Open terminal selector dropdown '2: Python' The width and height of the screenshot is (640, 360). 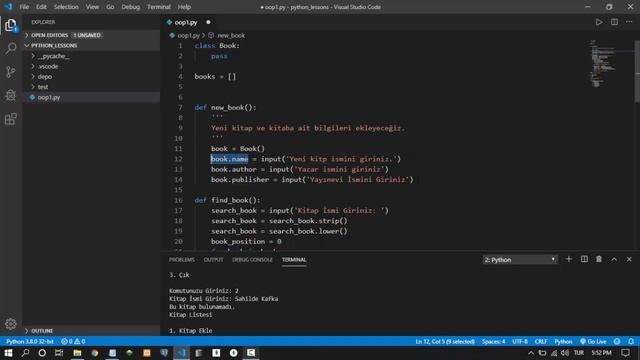pyautogui.click(x=520, y=260)
